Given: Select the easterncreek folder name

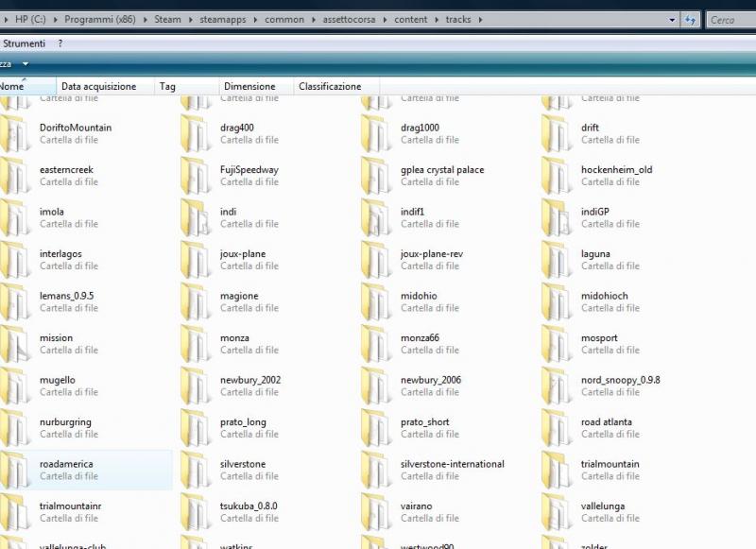Looking at the screenshot, I should pos(66,169).
